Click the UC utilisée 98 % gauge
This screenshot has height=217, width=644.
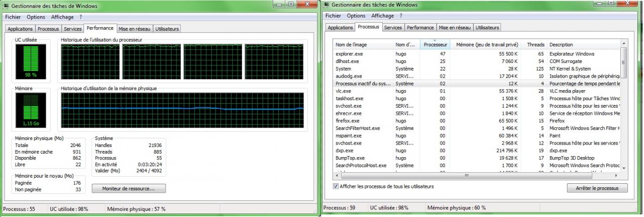30,62
